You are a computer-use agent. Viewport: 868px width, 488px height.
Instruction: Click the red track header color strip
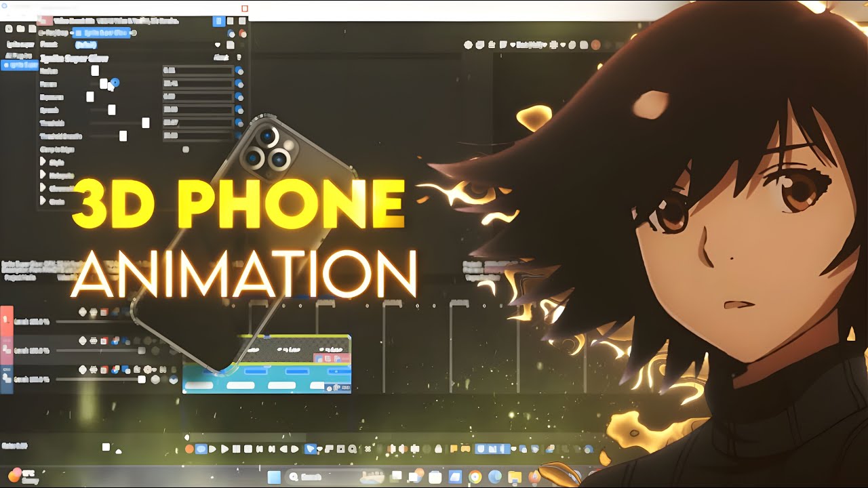tap(6, 321)
